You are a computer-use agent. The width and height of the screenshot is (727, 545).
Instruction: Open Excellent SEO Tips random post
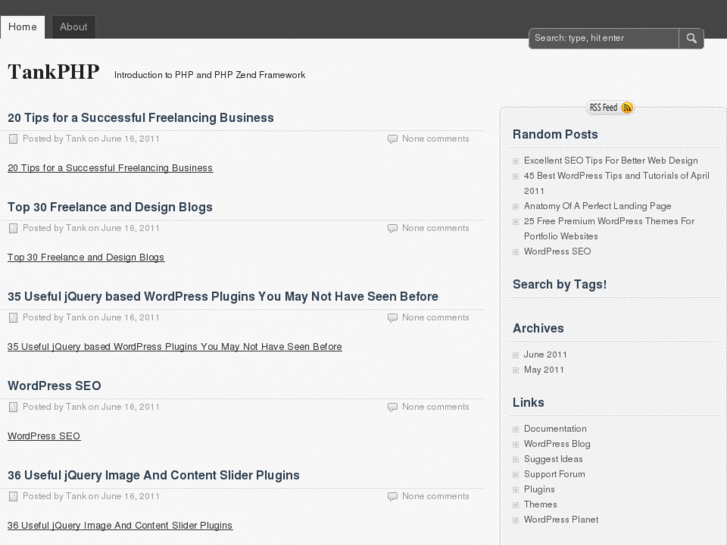610,160
